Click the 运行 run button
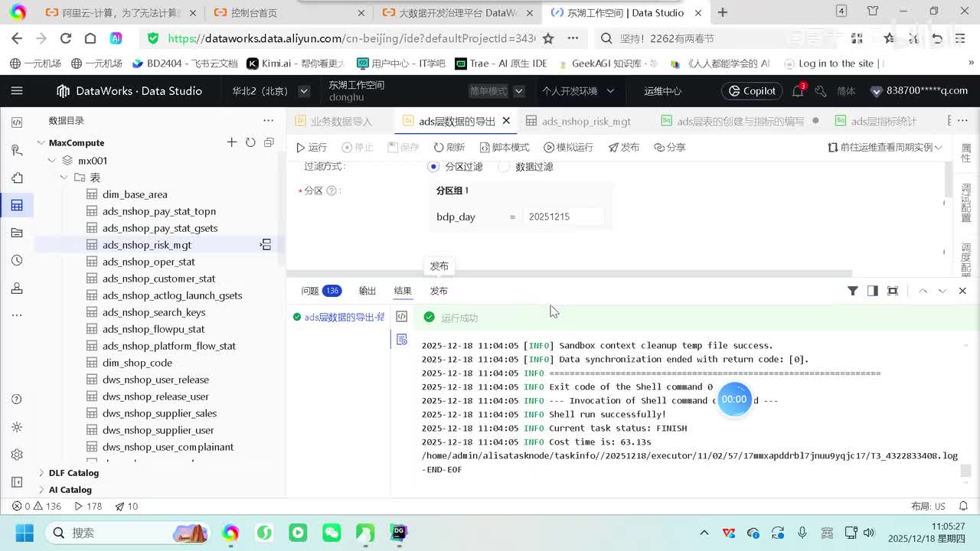The width and height of the screenshot is (980, 551). click(x=312, y=147)
